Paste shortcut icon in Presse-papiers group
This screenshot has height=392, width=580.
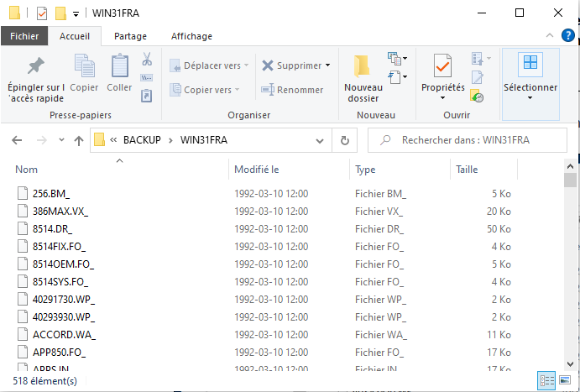pos(147,96)
